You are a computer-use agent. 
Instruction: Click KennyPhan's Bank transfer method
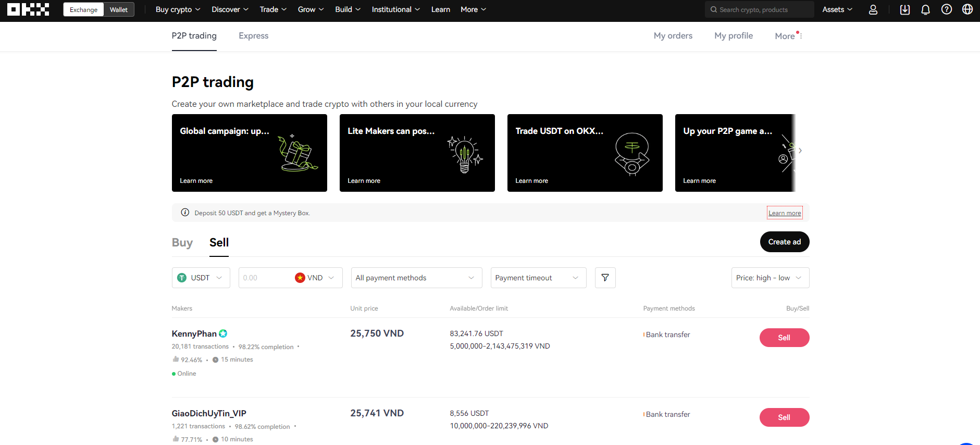667,335
